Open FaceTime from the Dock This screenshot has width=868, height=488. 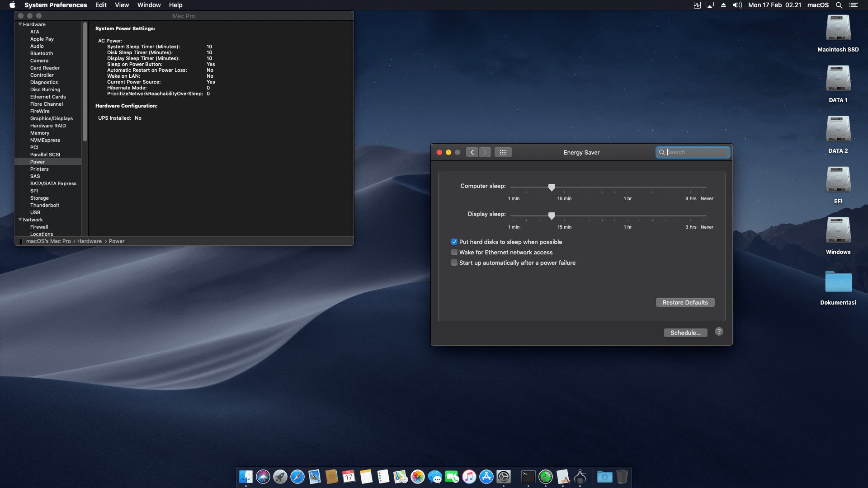click(452, 477)
